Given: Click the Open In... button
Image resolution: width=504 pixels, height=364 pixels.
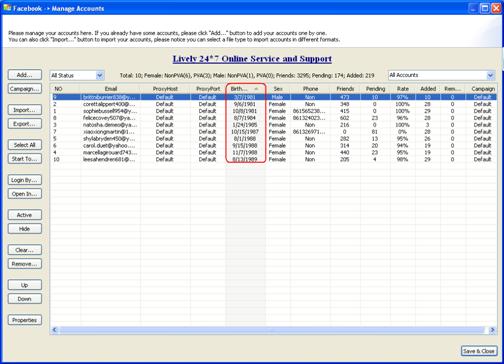Looking at the screenshot, I should pos(25,194).
